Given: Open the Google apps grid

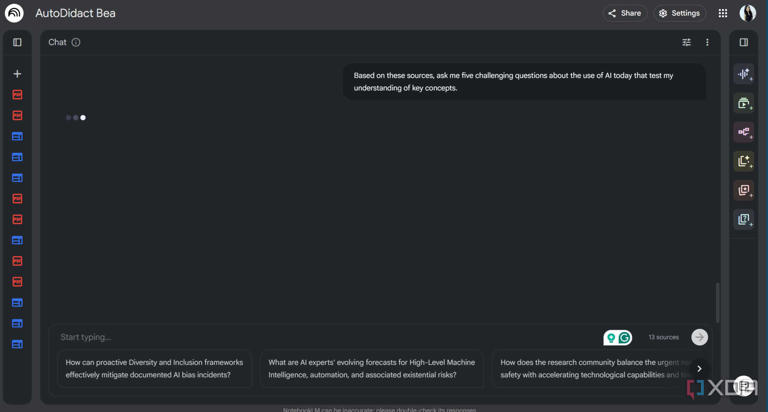Looking at the screenshot, I should pyautogui.click(x=722, y=13).
